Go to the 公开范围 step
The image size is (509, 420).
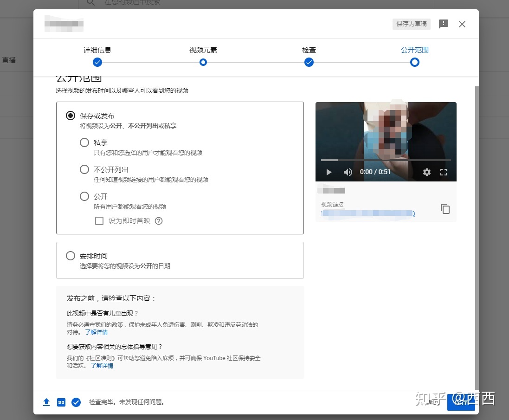pyautogui.click(x=414, y=56)
